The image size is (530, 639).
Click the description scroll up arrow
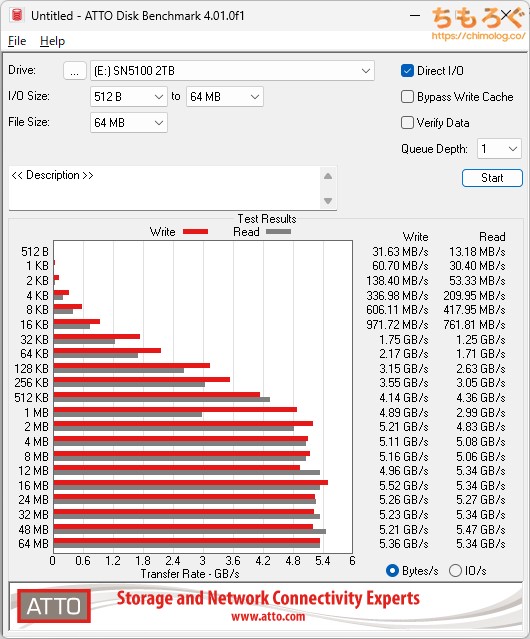[328, 176]
